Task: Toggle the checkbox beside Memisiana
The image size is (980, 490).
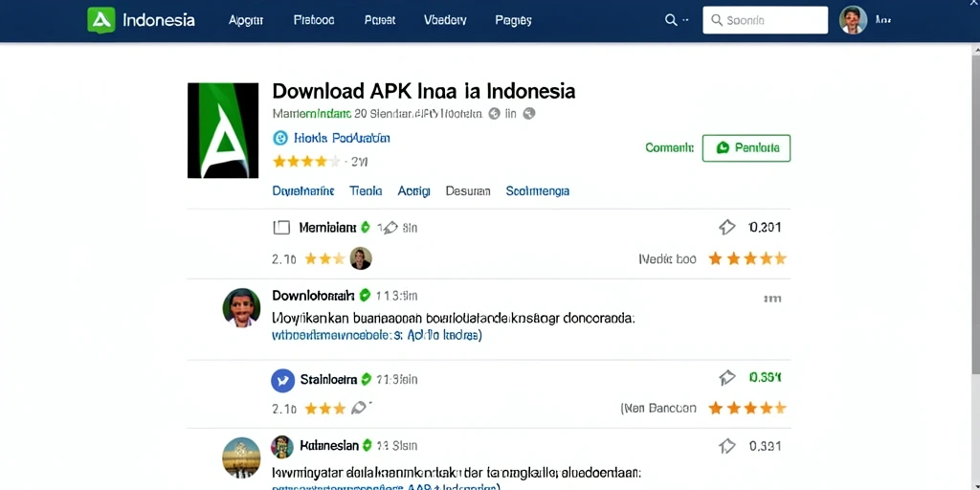Action: click(282, 228)
